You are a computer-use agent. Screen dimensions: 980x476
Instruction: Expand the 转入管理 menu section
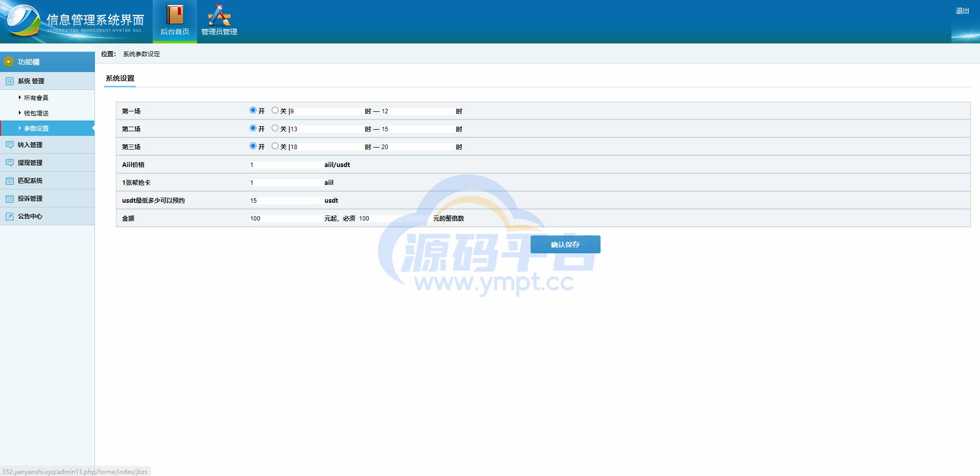click(x=47, y=145)
